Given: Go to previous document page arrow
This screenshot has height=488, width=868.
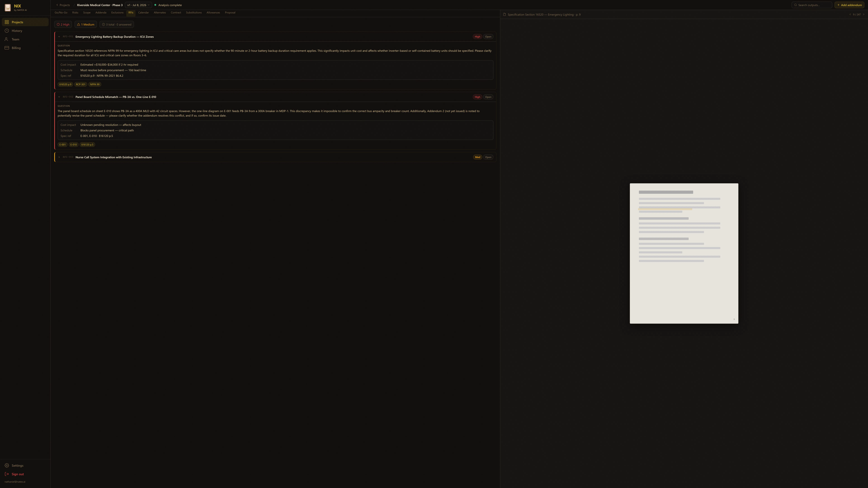Looking at the screenshot, I should (x=850, y=14).
